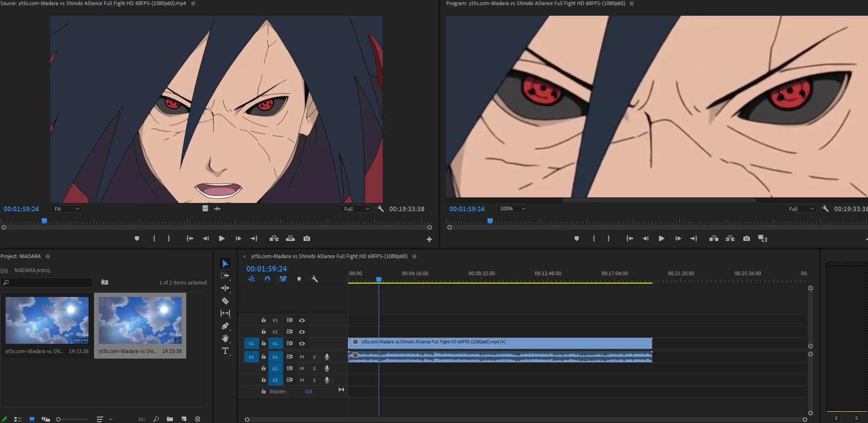868x423 pixels.
Task: Click Lift in Program monitor
Action: click(714, 239)
